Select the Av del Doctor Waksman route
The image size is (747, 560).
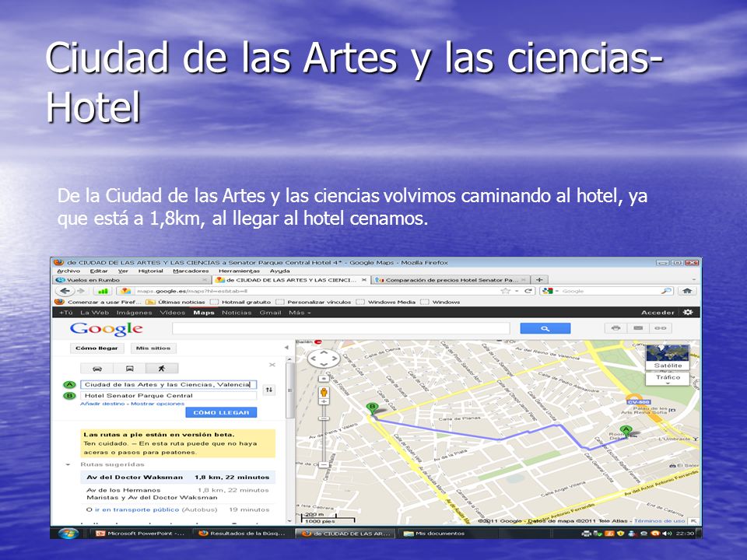click(177, 477)
